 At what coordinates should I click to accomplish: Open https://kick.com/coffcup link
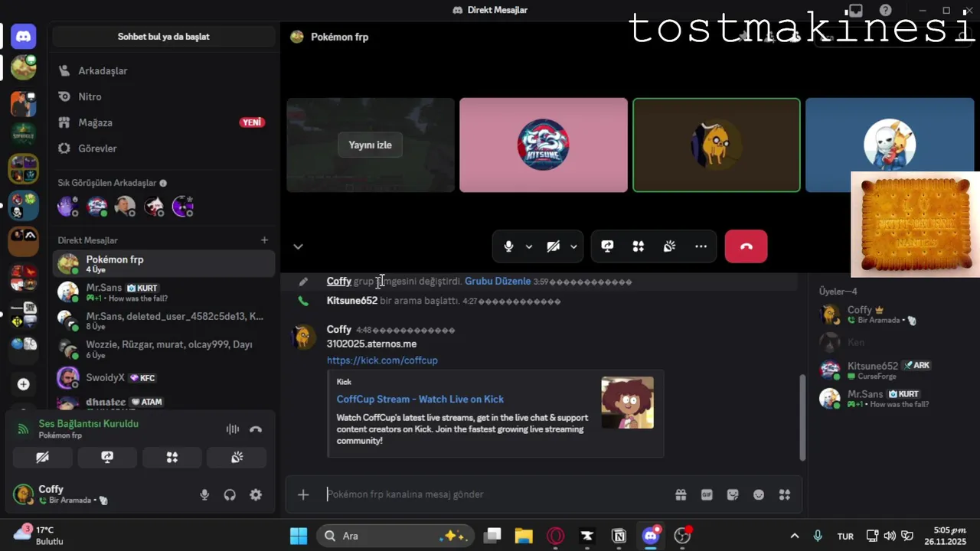(382, 360)
